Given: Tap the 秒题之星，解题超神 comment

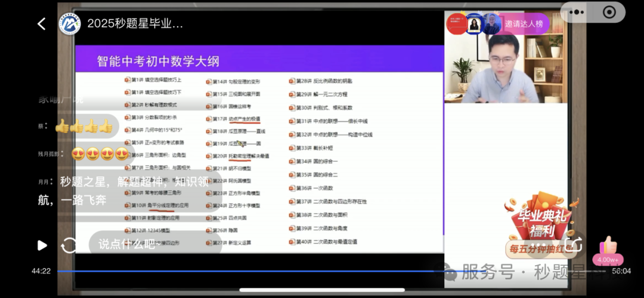Looking at the screenshot, I should [129, 191].
